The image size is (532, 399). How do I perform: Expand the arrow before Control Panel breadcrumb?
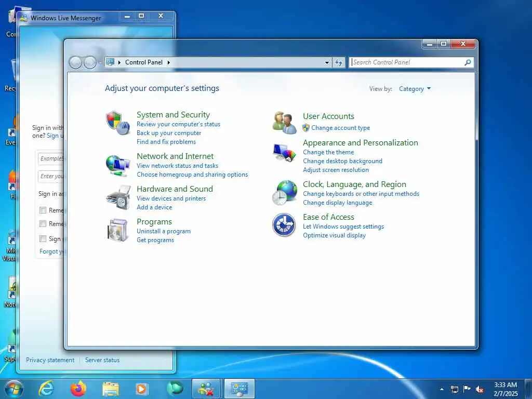pos(119,62)
